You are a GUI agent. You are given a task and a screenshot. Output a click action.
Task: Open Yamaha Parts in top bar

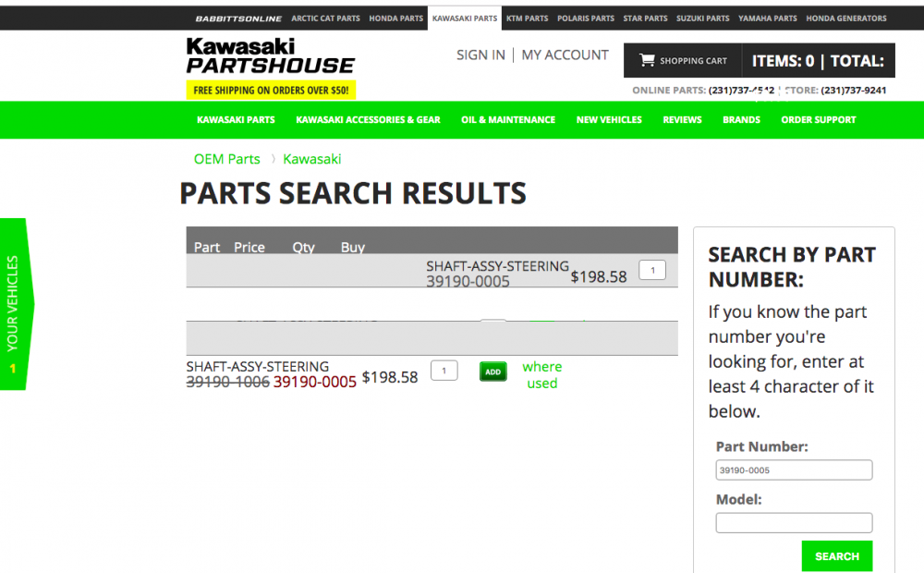pyautogui.click(x=767, y=18)
